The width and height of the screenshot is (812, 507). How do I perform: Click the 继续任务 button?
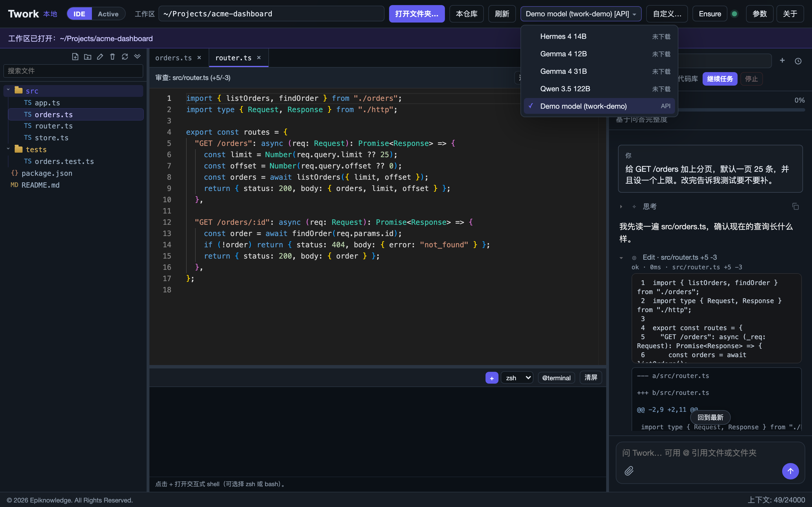[720, 79]
